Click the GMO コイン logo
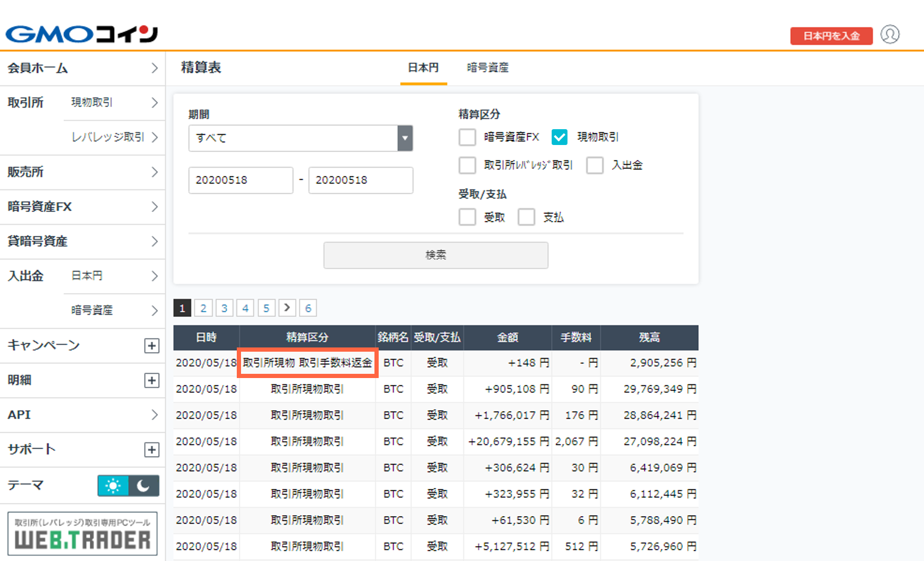924x561 pixels. point(81,33)
